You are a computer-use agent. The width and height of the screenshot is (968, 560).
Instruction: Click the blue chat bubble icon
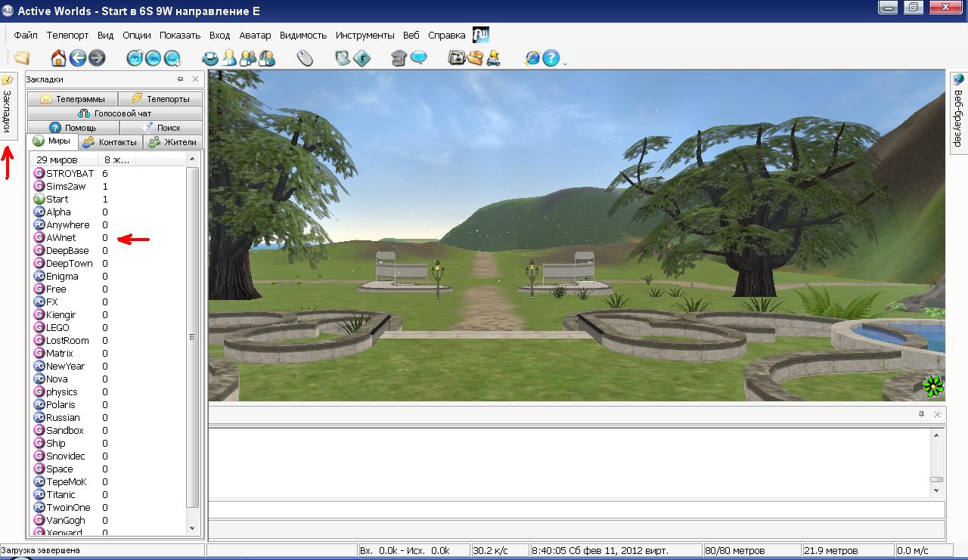[418, 57]
